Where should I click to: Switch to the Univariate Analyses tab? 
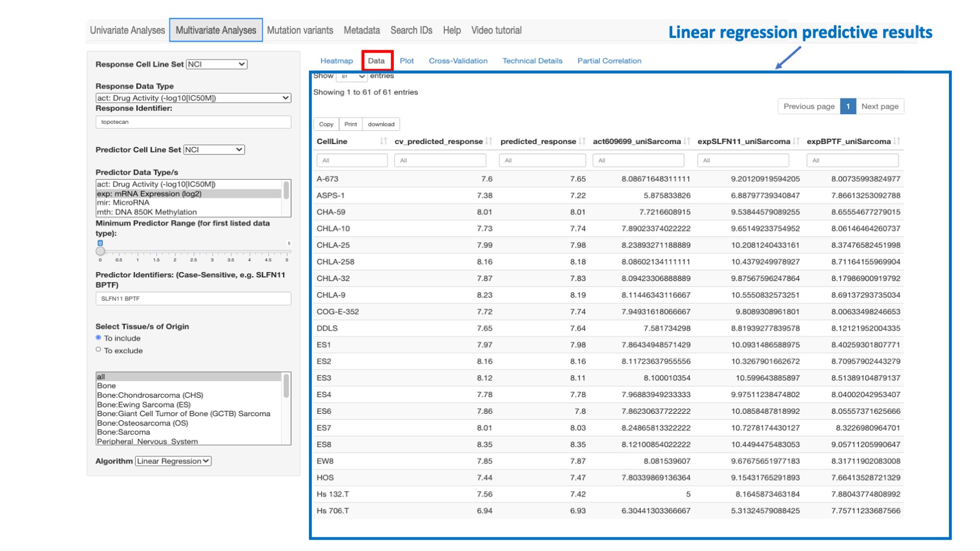(x=127, y=30)
